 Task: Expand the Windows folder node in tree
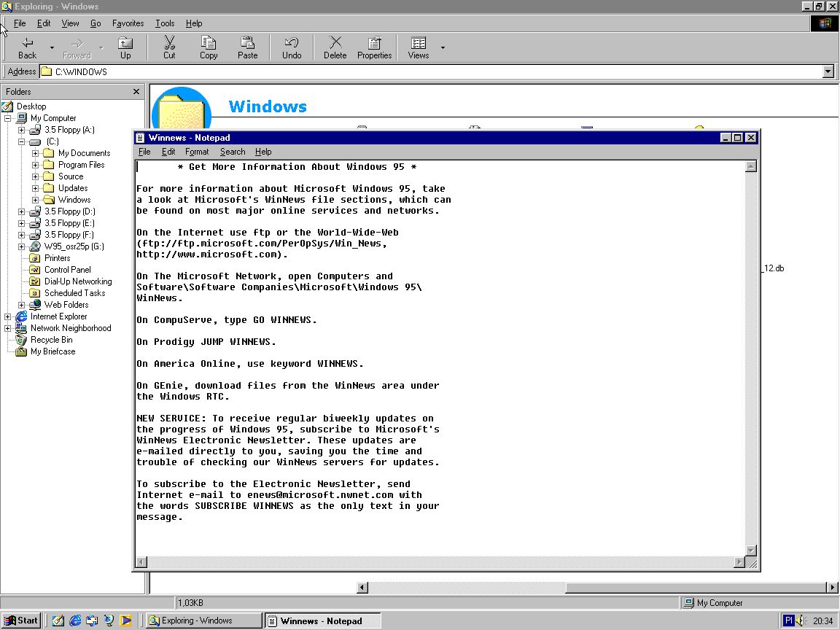[35, 200]
